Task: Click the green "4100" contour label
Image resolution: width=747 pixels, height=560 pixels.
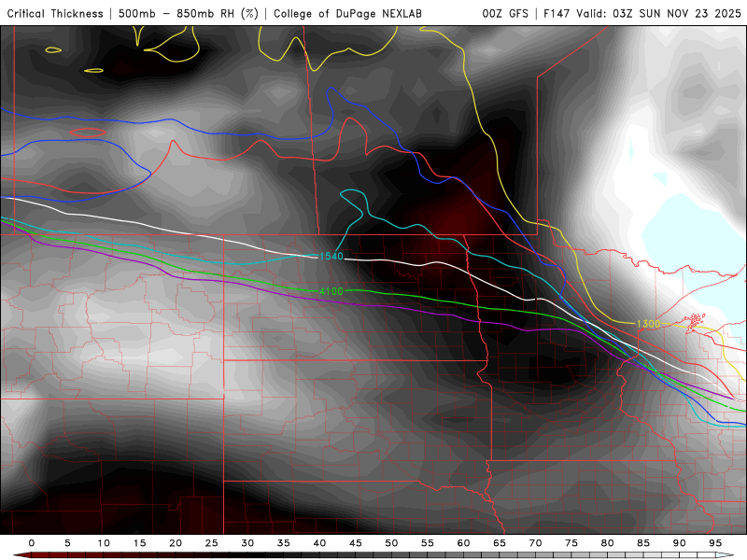Action: (x=331, y=291)
